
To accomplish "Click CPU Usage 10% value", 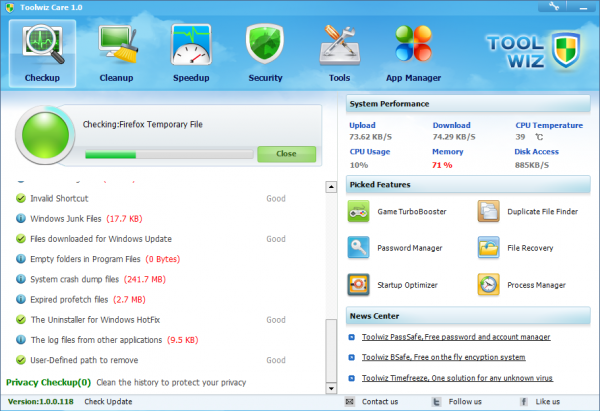I will pos(359,165).
